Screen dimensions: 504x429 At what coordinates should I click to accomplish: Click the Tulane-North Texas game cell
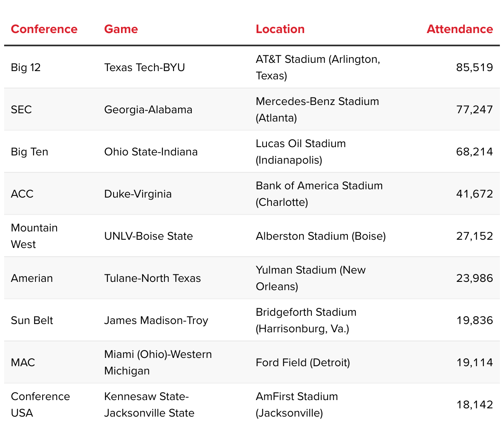click(x=152, y=278)
